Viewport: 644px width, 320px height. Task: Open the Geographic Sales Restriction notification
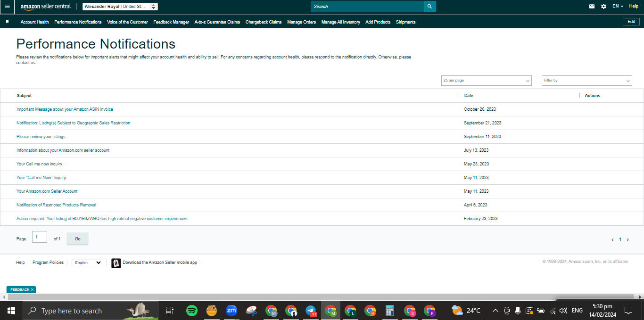point(73,123)
